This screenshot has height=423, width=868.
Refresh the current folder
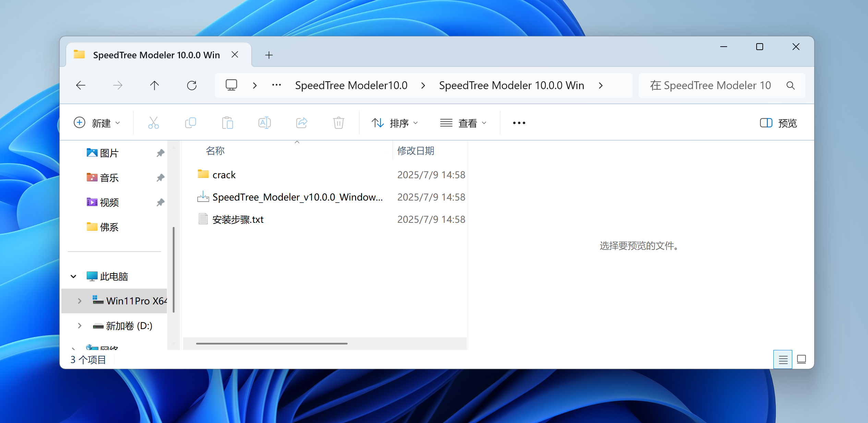[x=192, y=85]
